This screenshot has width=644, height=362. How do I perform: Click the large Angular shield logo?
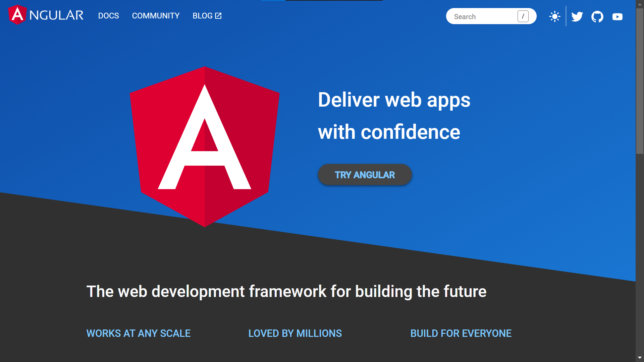(205, 146)
